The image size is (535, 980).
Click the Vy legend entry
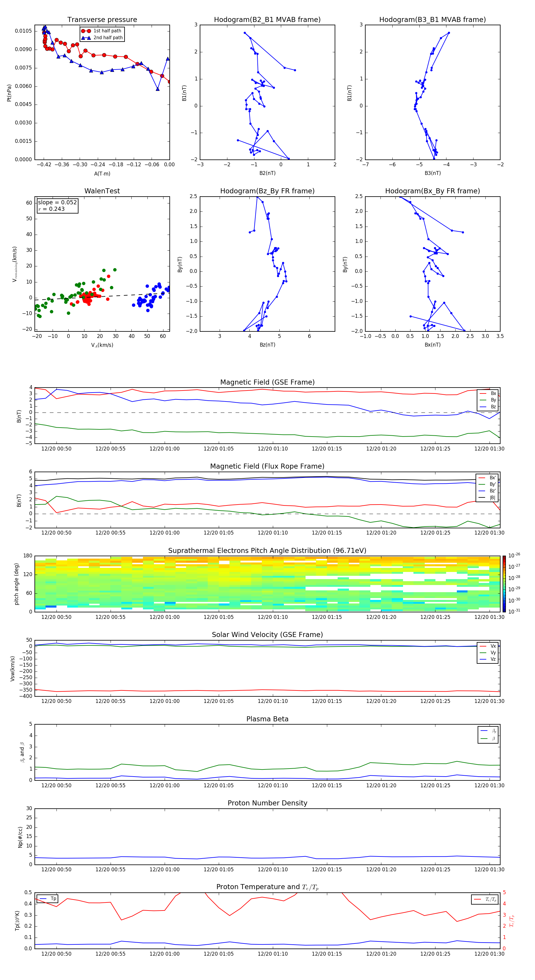pos(488,652)
